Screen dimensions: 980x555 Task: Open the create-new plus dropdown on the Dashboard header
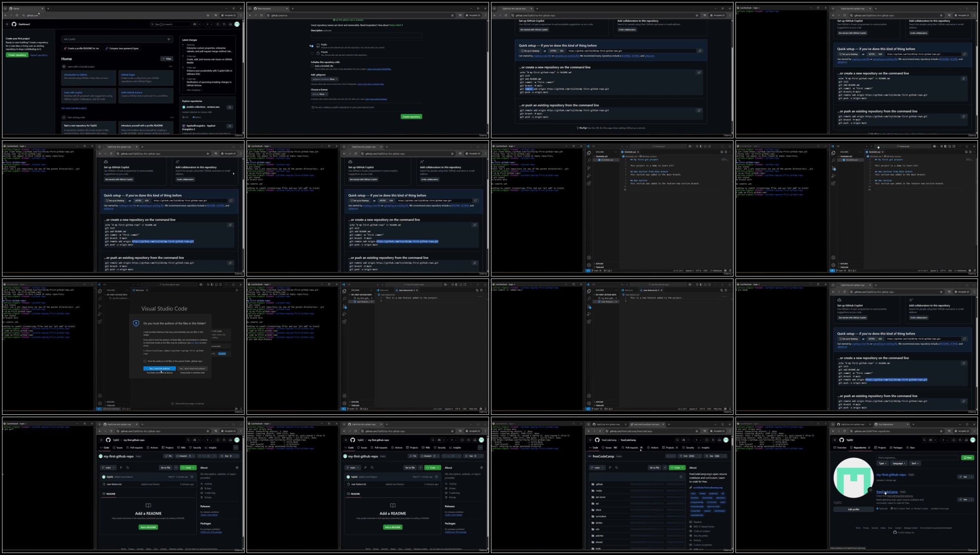tap(209, 24)
